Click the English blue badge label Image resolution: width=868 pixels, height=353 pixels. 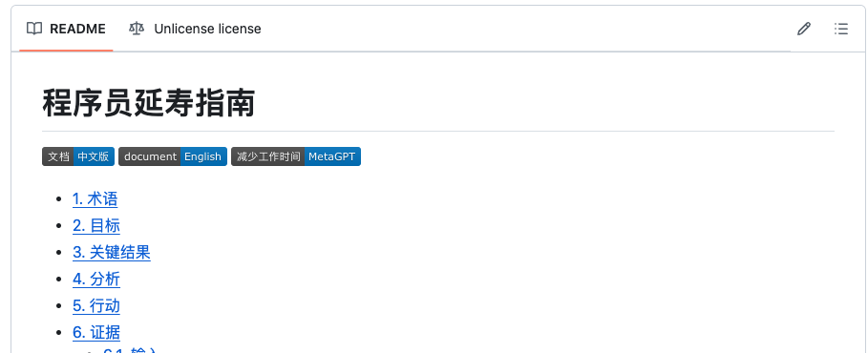pyautogui.click(x=203, y=156)
